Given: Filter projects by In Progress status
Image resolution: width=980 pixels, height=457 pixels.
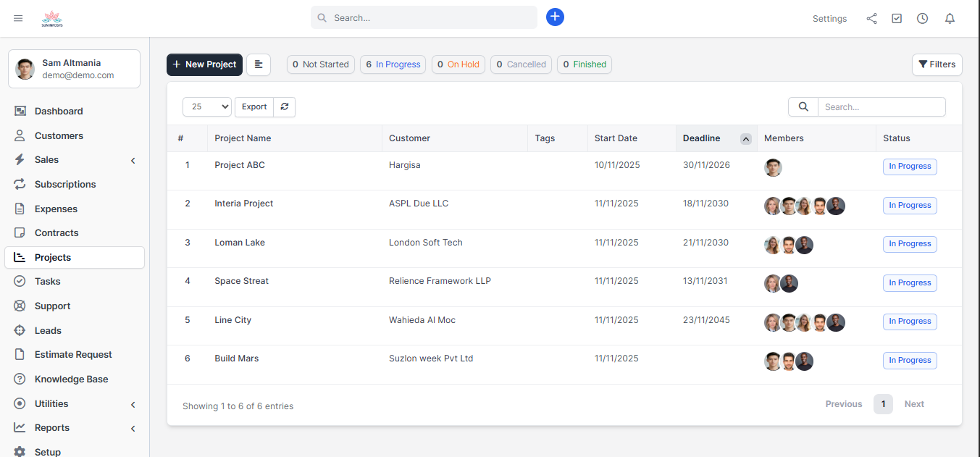Looking at the screenshot, I should pyautogui.click(x=393, y=64).
